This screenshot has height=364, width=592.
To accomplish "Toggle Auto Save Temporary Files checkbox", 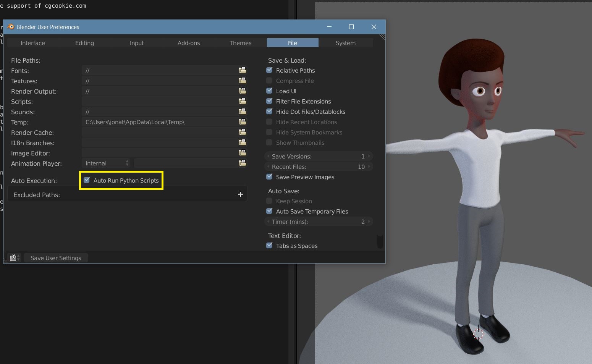I will click(269, 211).
